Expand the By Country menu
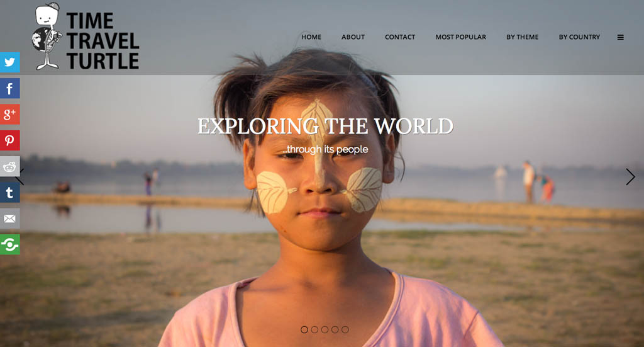The height and width of the screenshot is (347, 644). pyautogui.click(x=579, y=37)
